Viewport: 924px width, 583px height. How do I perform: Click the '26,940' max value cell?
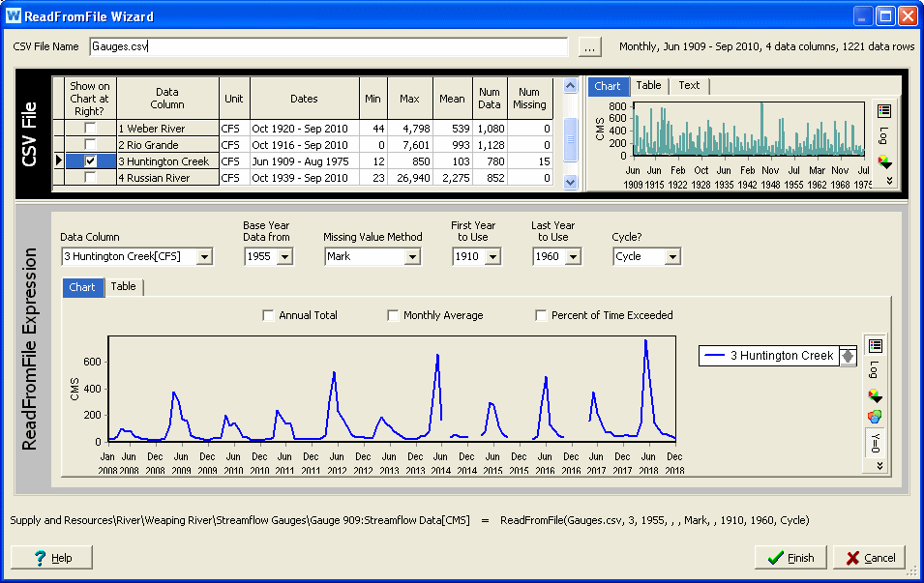pos(409,177)
